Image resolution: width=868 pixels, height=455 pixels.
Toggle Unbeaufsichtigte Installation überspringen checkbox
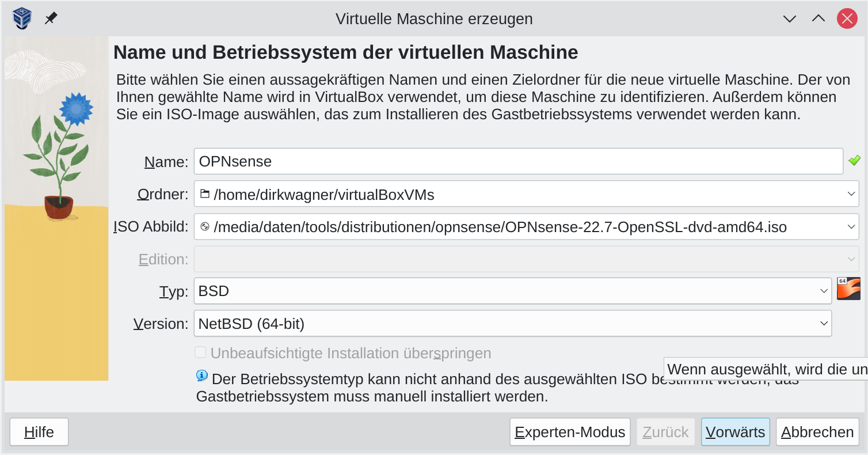click(200, 352)
